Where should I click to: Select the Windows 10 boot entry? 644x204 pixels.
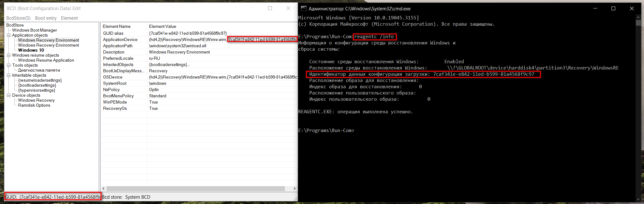(x=31, y=50)
